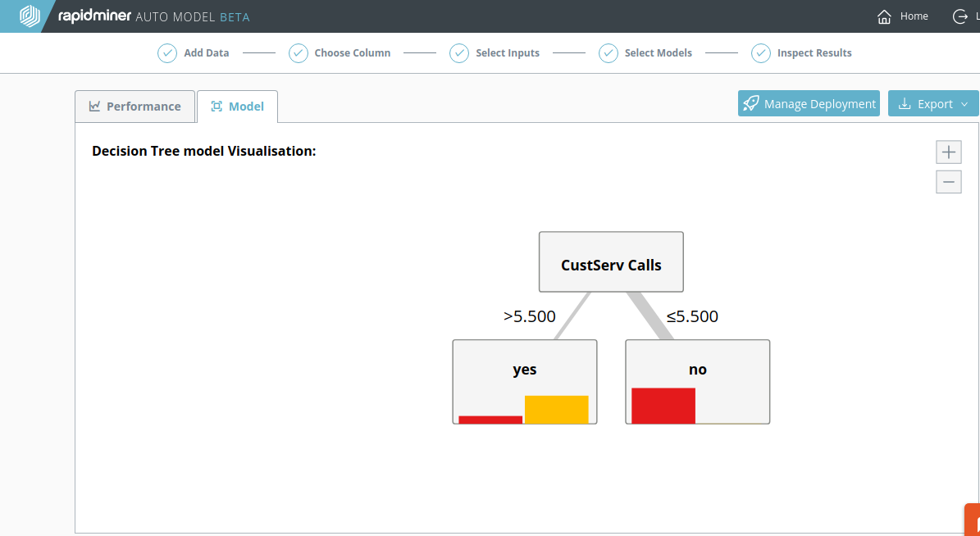This screenshot has width=980, height=536.
Task: Click the Select Inputs checkmark circle
Action: coord(459,53)
